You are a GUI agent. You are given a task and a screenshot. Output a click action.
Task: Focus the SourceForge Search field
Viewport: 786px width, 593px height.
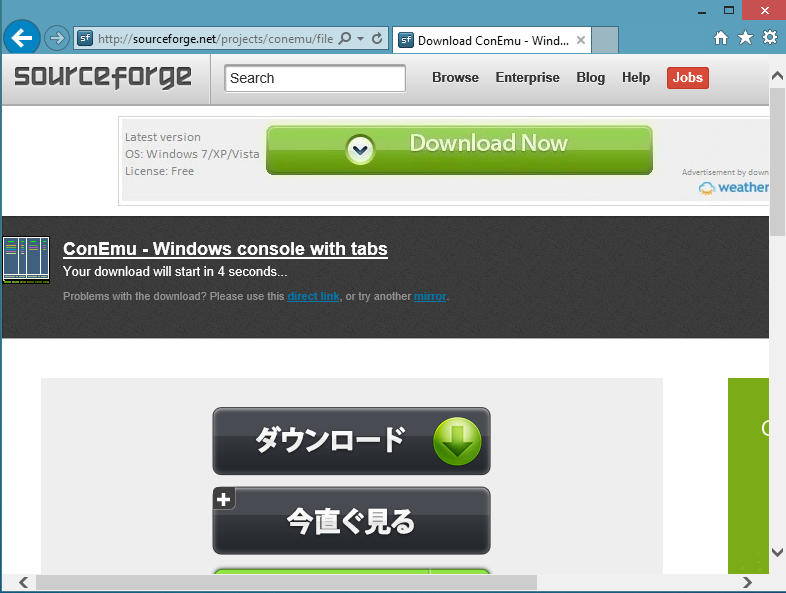click(315, 78)
